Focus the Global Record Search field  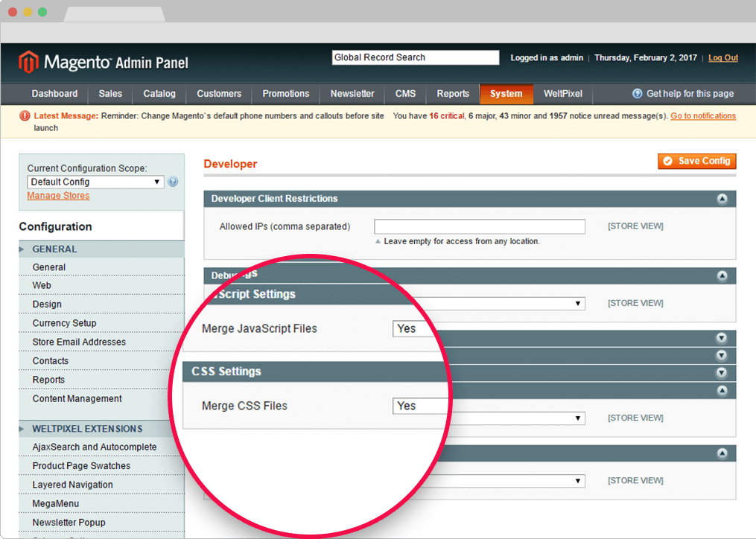[x=416, y=57]
